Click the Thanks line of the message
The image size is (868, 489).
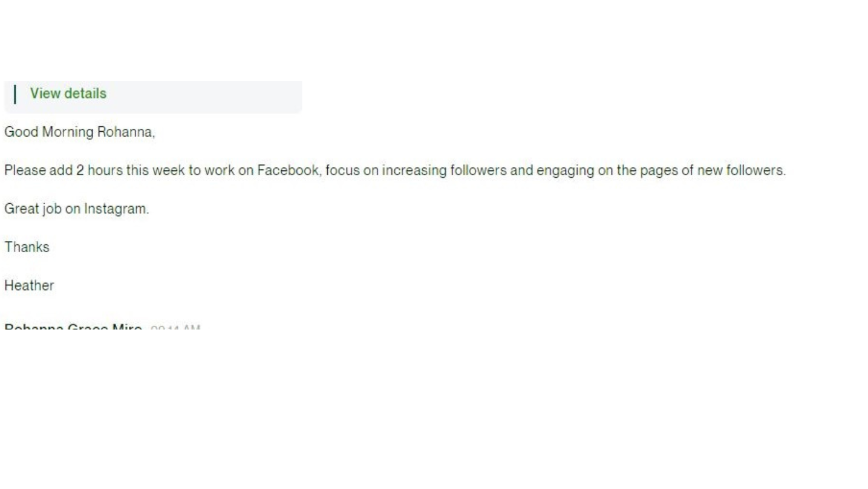pos(27,247)
